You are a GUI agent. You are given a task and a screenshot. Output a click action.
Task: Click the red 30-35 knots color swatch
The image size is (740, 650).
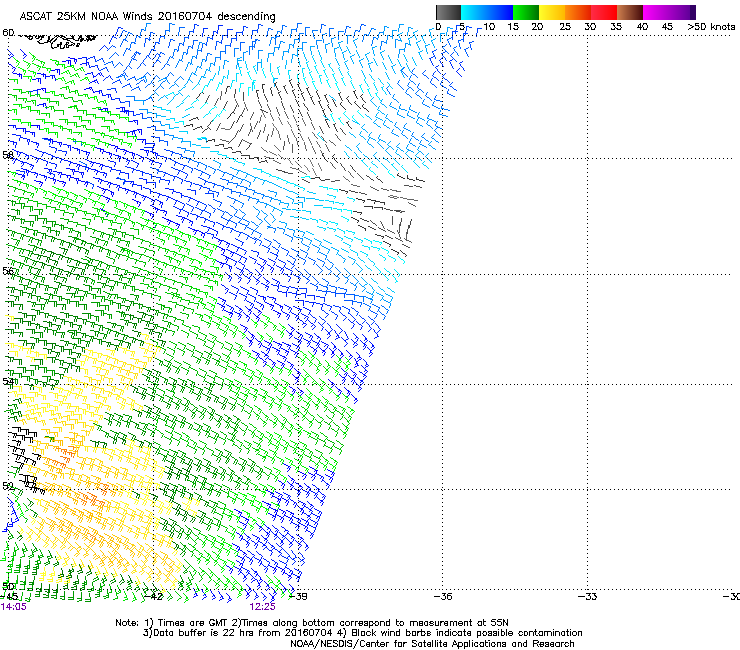[604, 12]
